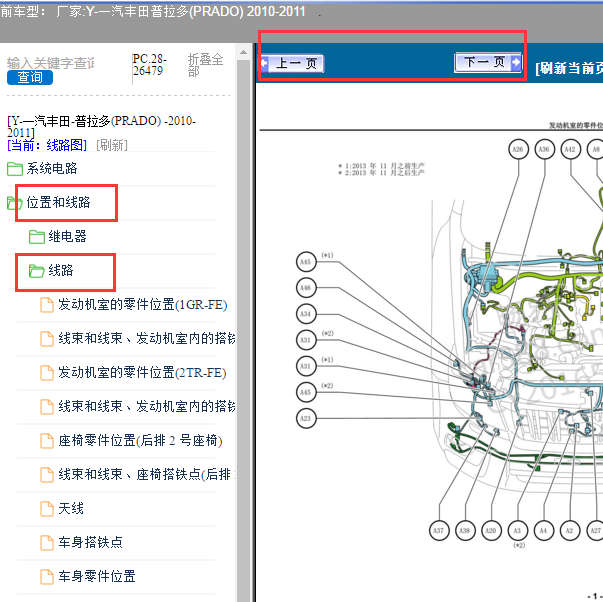Open 系统电路 tree item

(52, 168)
